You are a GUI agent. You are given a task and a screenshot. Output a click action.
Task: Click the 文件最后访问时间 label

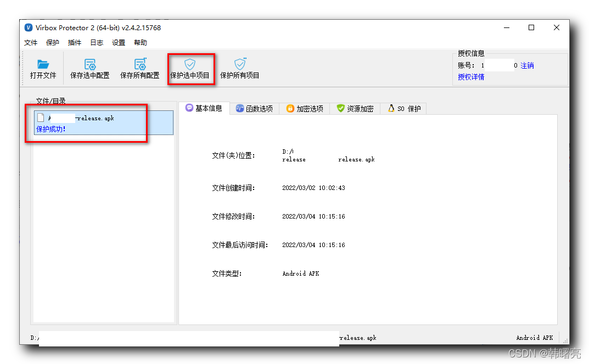(x=240, y=245)
